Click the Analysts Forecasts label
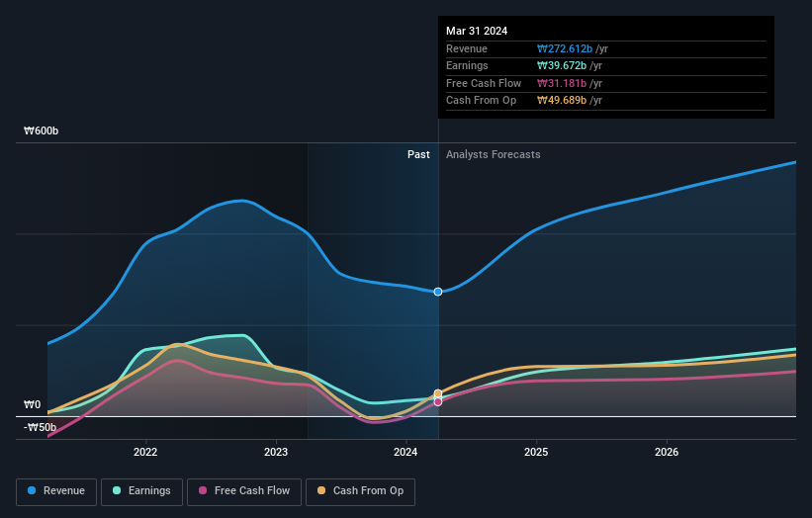Viewport: 812px width, 518px height. pyautogui.click(x=493, y=154)
